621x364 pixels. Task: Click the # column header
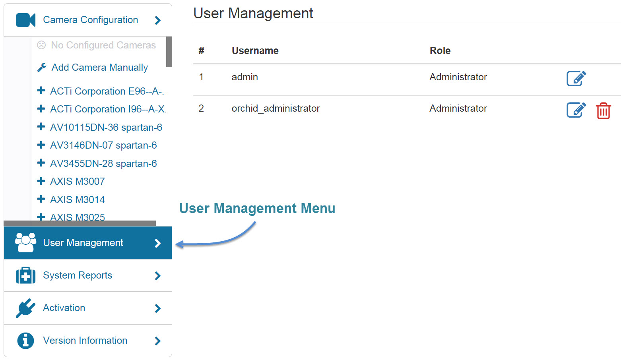(202, 51)
